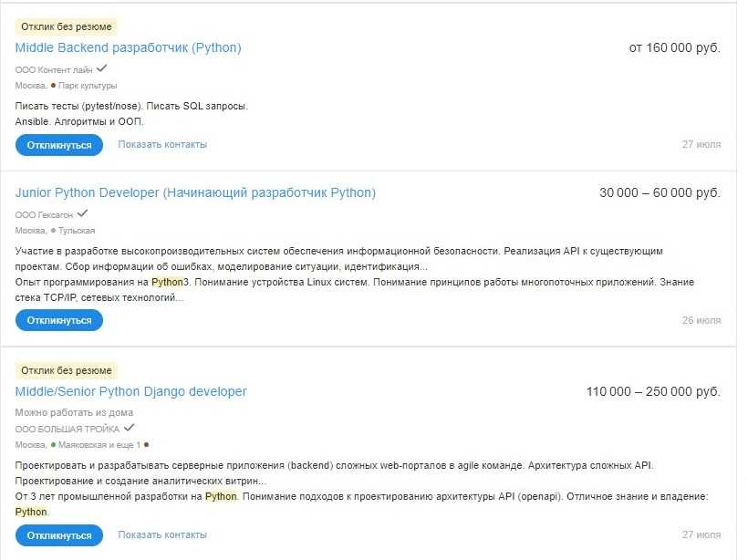The width and height of the screenshot is (748, 560).
Task: Click the Парк культуры metro dot
Action: [54, 86]
